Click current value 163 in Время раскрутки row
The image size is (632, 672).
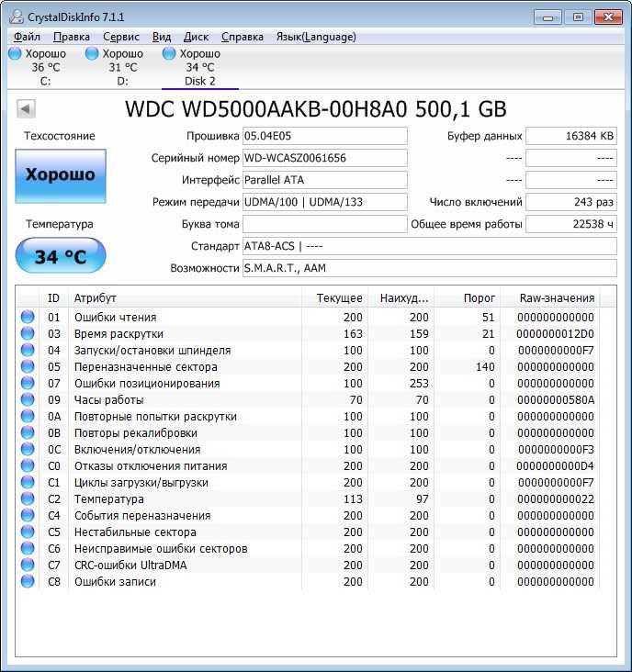353,333
